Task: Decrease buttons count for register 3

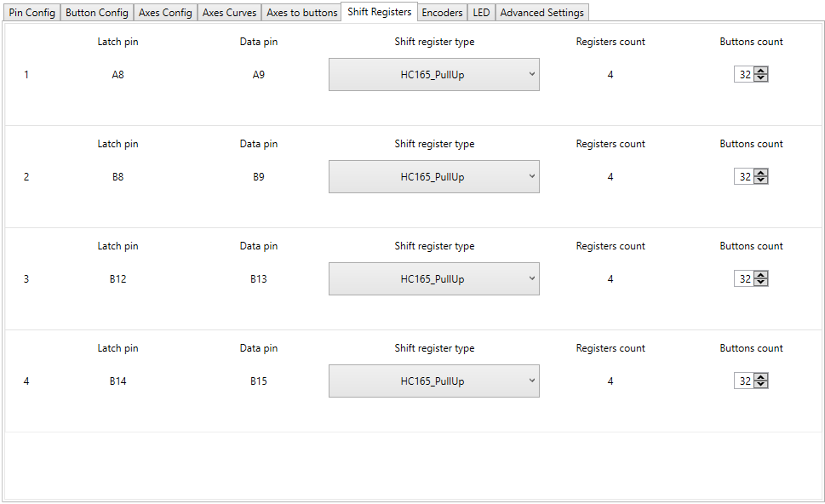Action: 761,283
